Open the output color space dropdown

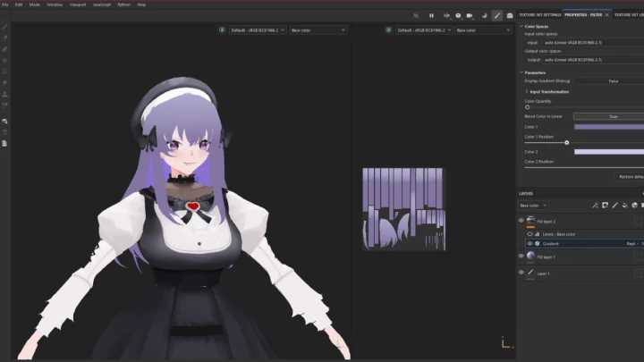593,60
